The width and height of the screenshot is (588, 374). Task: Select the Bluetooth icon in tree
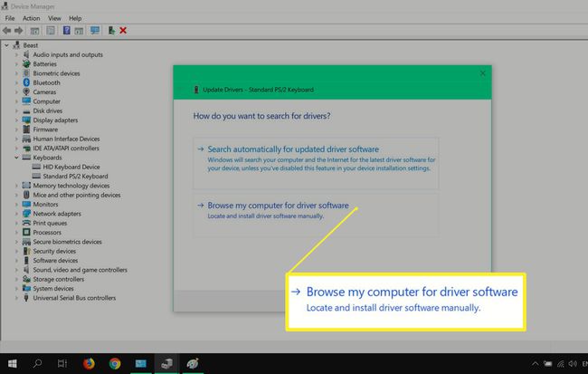[26, 82]
